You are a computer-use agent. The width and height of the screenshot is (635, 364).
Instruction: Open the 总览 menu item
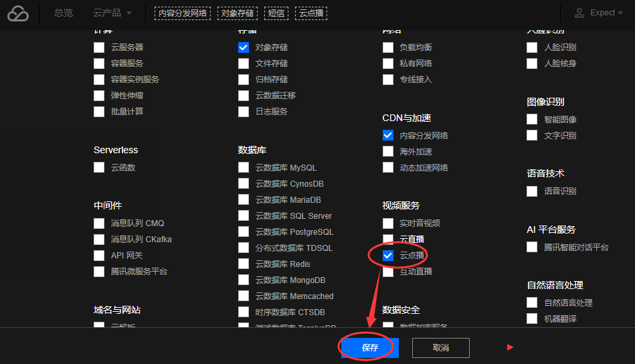pyautogui.click(x=64, y=13)
